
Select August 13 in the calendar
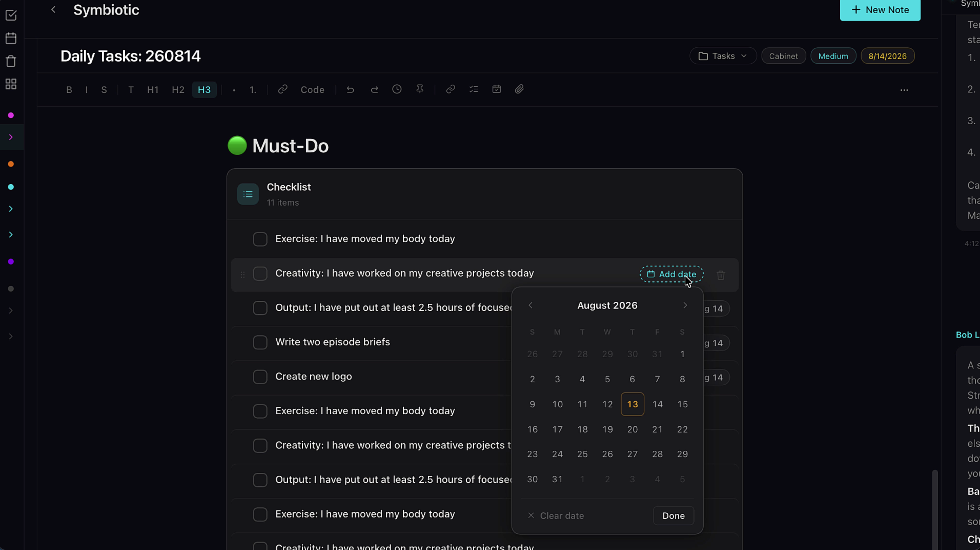[x=632, y=404]
